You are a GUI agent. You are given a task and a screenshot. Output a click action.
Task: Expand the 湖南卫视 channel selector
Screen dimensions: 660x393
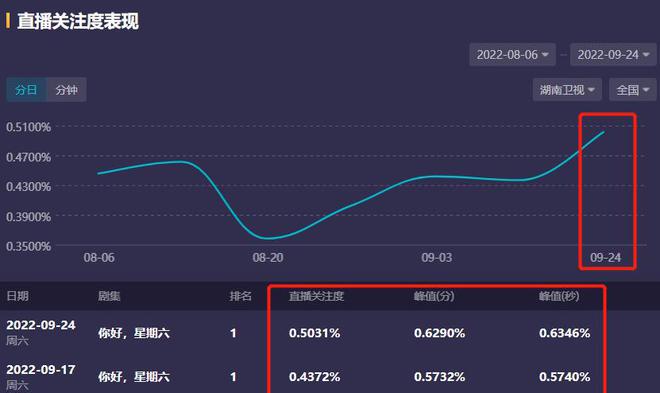[567, 90]
